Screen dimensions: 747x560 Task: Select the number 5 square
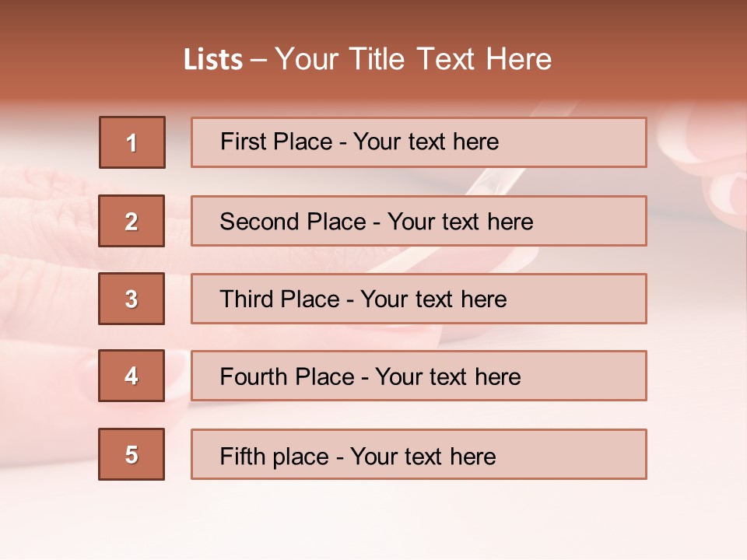coord(132,454)
